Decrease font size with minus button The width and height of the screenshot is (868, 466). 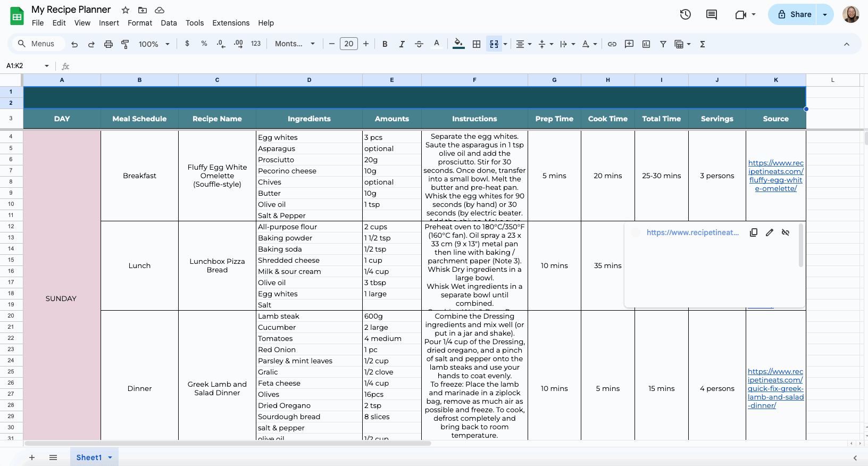click(x=332, y=44)
